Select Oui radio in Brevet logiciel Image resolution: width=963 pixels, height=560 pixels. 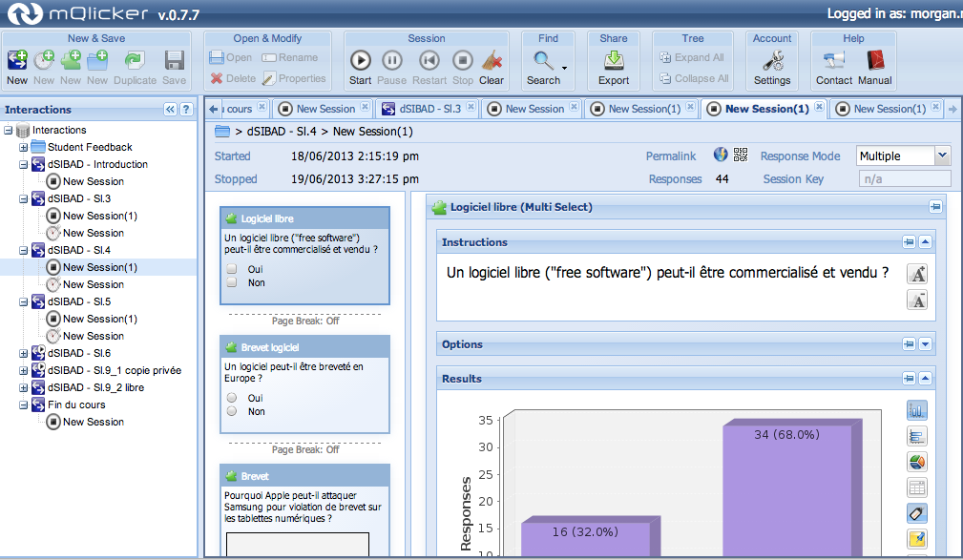[x=232, y=398]
